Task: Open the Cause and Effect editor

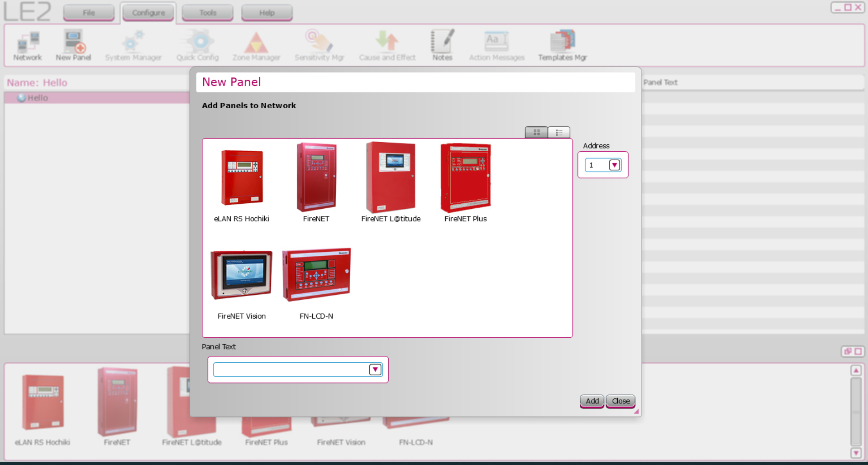Action: 387,45
